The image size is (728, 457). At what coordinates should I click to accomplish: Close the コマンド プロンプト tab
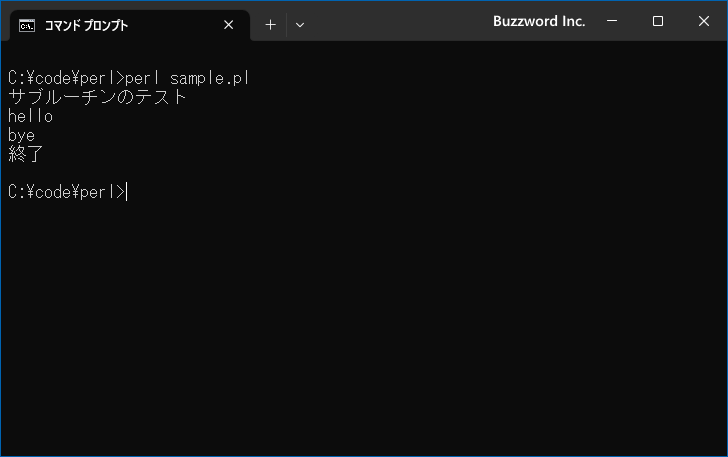228,25
